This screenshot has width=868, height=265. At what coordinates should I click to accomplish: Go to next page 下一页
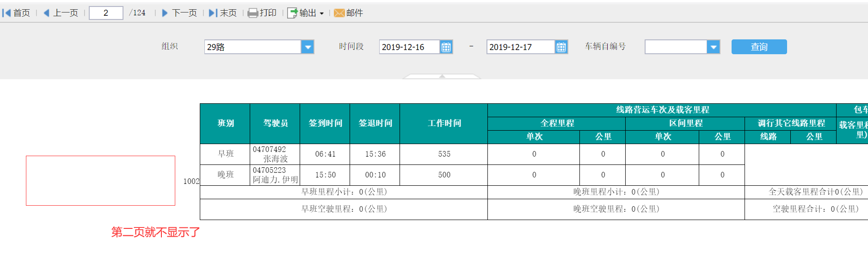(x=179, y=13)
